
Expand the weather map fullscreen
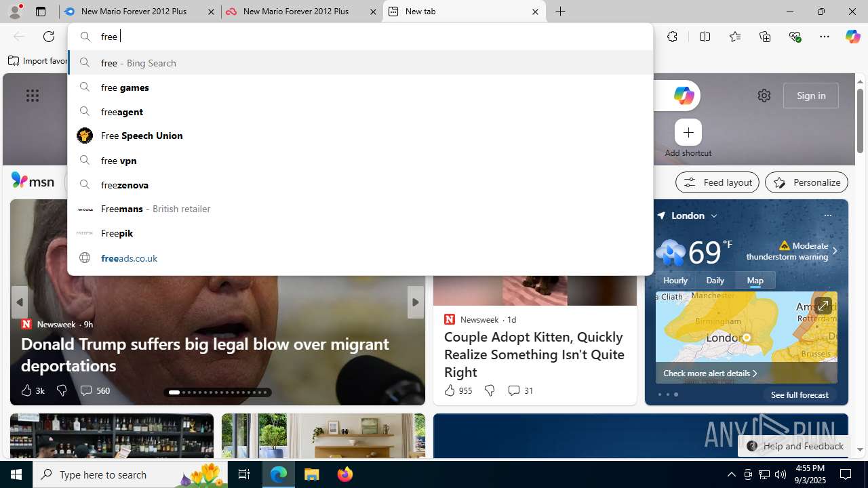823,306
